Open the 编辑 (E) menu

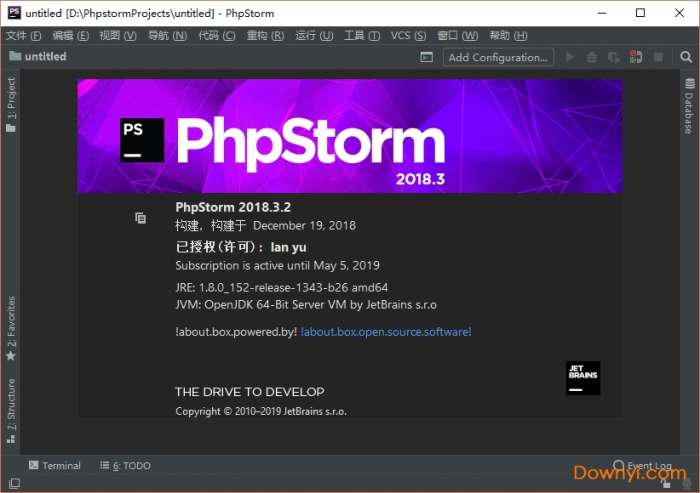pos(71,35)
